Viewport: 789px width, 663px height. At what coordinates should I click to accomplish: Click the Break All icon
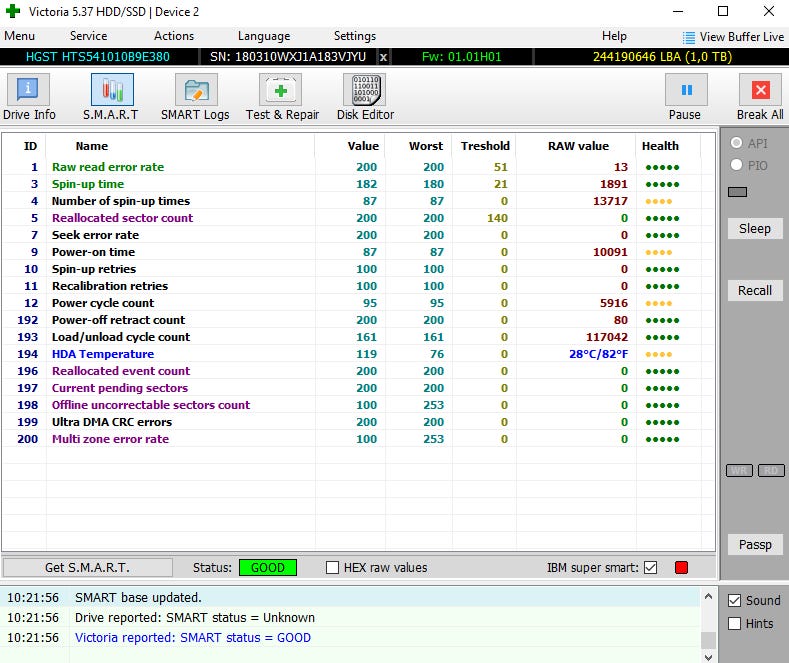click(760, 97)
